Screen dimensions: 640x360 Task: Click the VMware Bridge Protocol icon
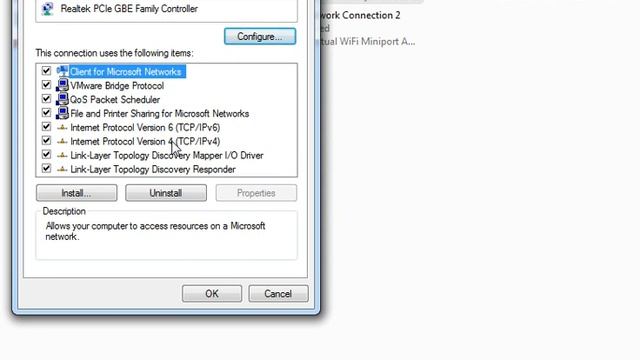62,85
